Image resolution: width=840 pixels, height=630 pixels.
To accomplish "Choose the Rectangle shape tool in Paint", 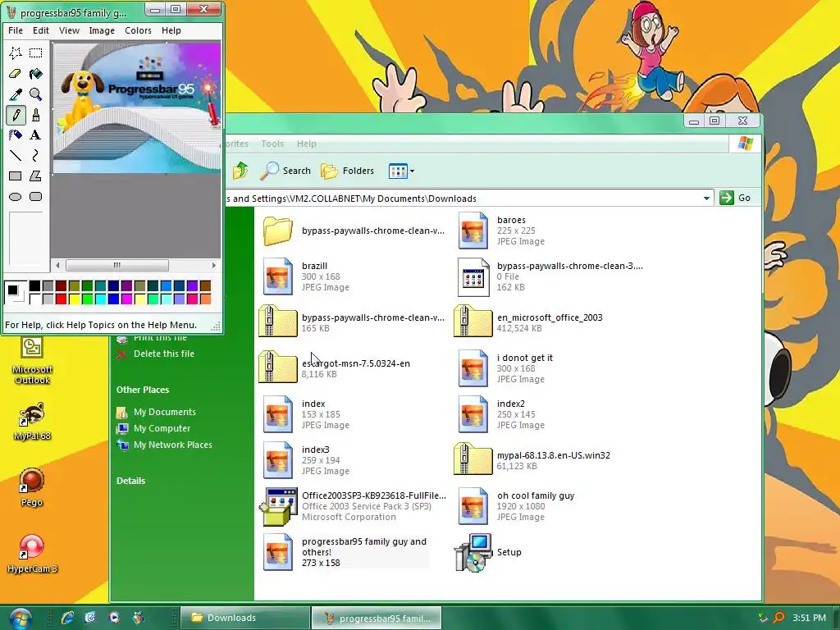I will coord(16,176).
